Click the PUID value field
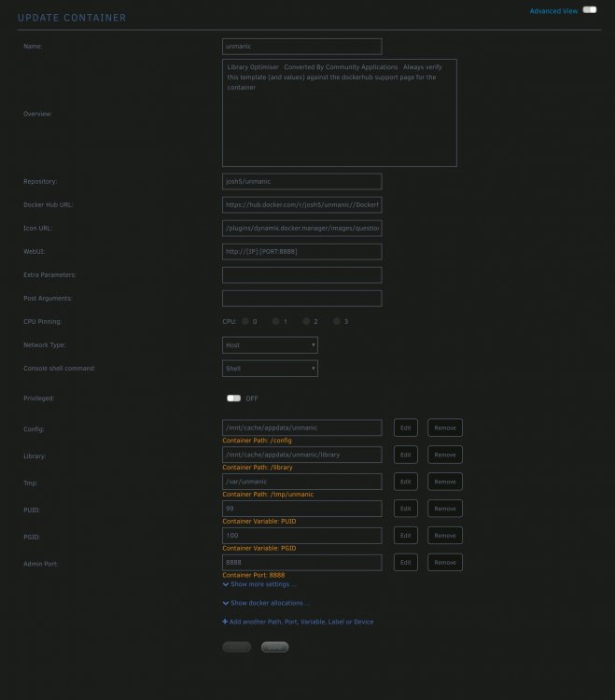 (302, 509)
